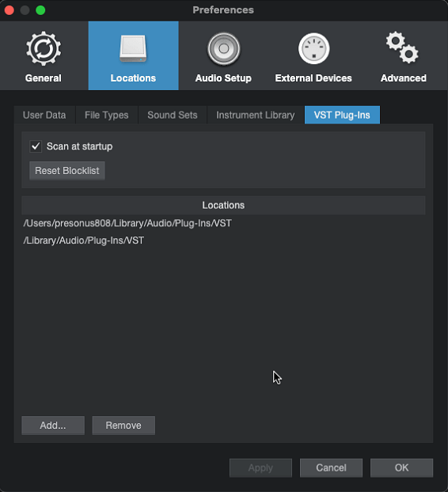448x492 pixels.
Task: Click the Locations list column header
Action: pos(223,205)
